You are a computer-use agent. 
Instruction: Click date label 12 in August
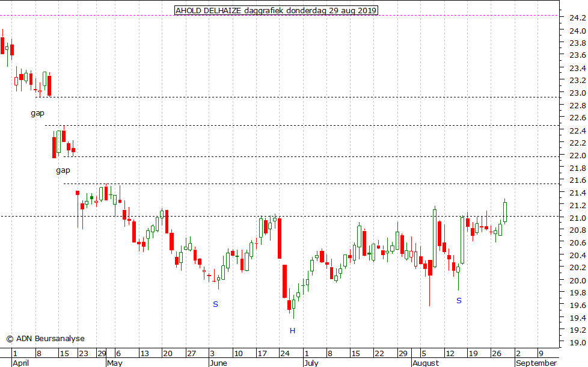tap(450, 354)
